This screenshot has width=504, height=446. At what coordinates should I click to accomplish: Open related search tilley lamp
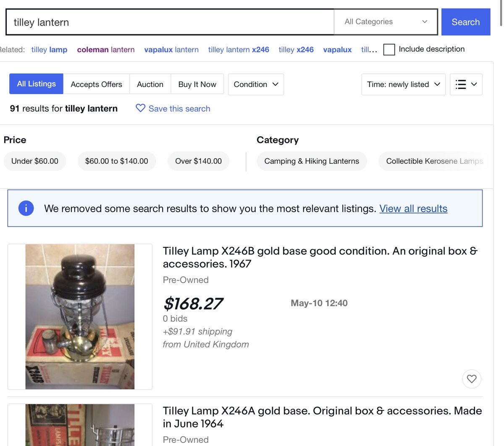[49, 50]
